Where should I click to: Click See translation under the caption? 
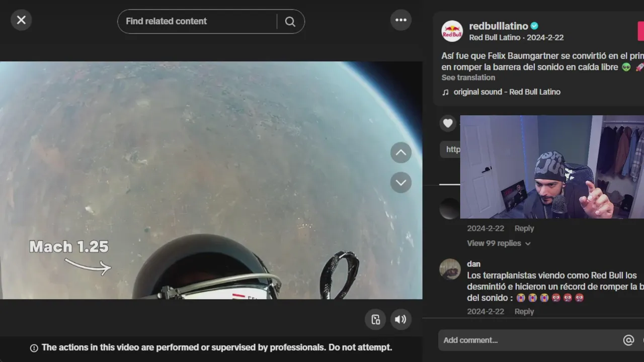coord(468,77)
